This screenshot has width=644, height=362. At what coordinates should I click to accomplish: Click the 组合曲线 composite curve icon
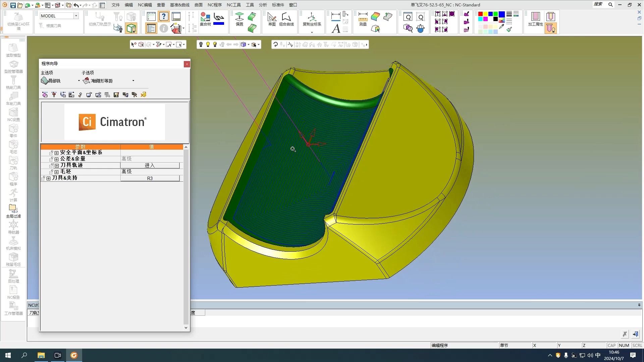[286, 19]
